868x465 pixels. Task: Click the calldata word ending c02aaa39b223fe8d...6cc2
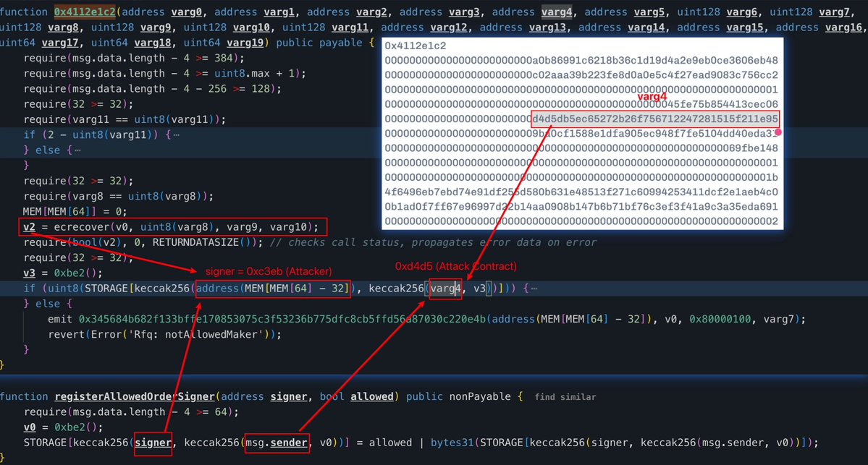pos(581,74)
